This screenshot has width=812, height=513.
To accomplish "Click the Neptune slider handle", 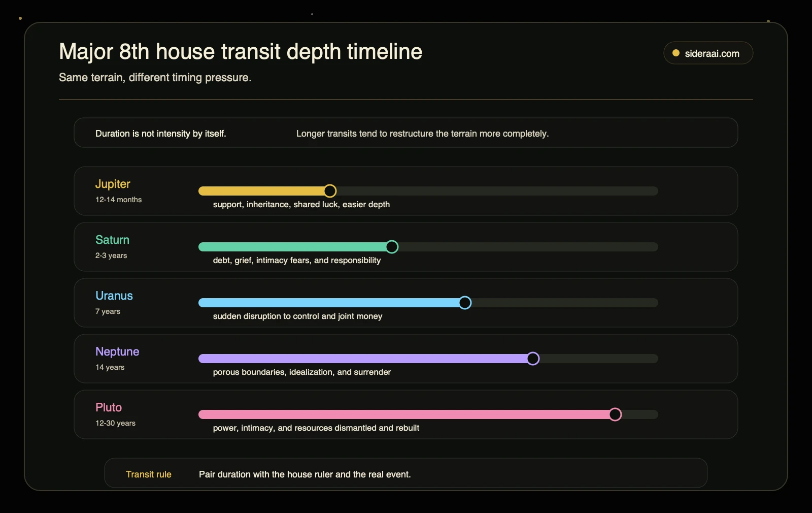I will [x=533, y=359].
